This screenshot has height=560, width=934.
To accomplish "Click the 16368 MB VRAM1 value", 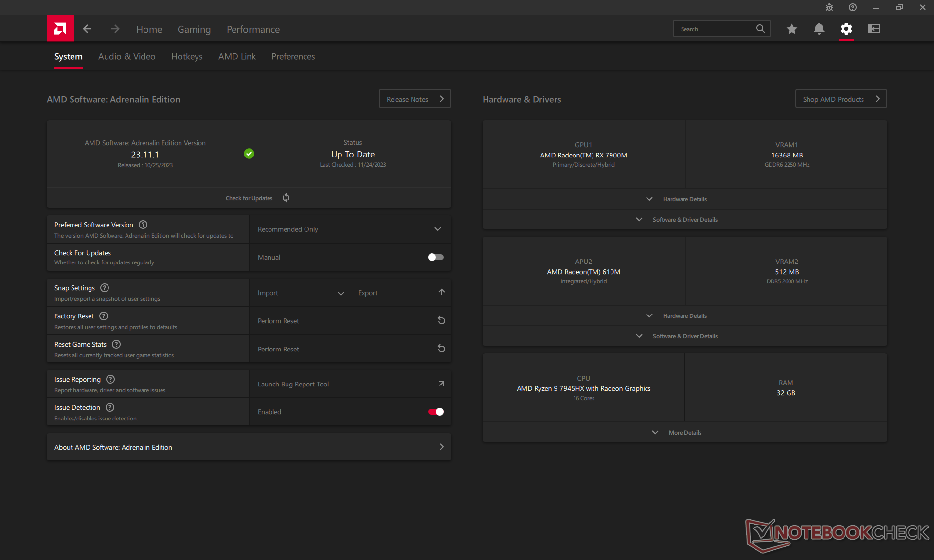I will coord(787,155).
